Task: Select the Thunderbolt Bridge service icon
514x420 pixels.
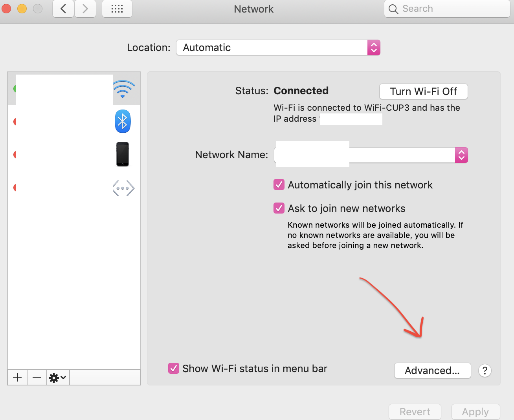Action: pyautogui.click(x=124, y=188)
